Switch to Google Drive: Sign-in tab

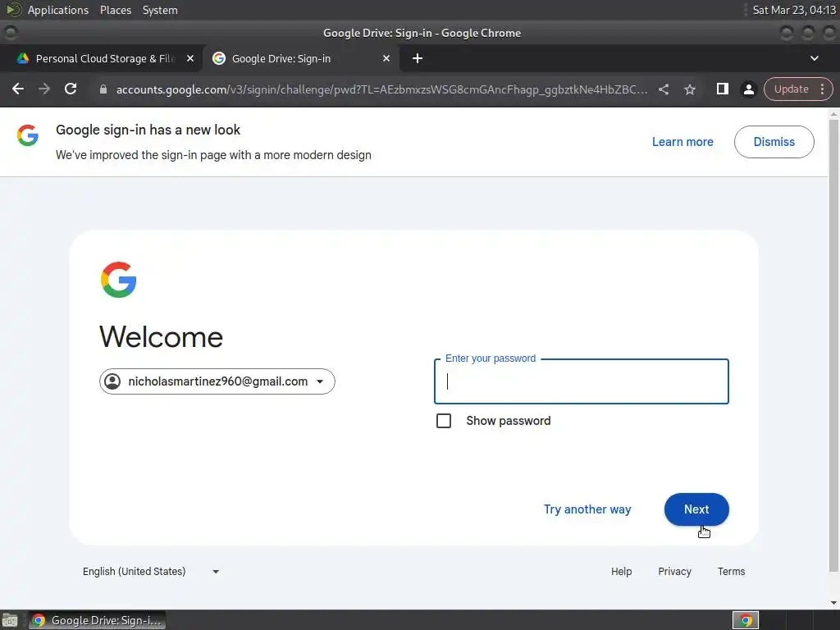click(x=300, y=58)
